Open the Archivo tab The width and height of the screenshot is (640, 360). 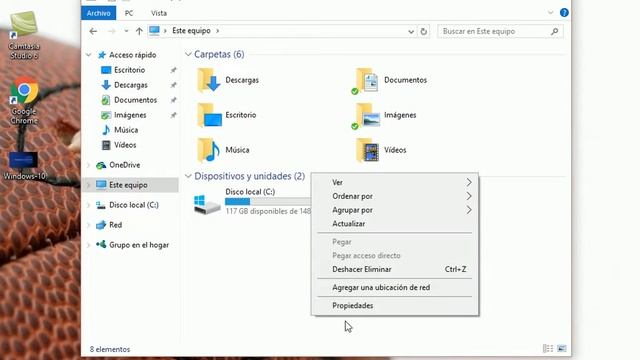(98, 13)
